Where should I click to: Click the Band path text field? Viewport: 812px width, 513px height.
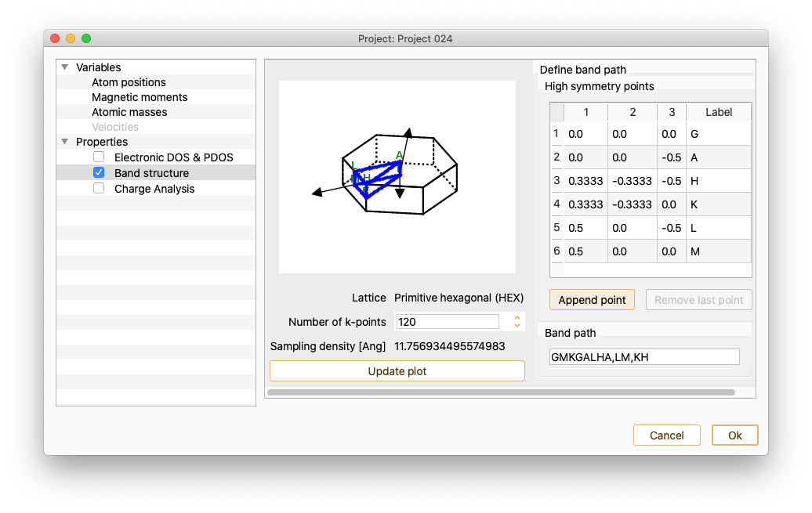coord(644,356)
